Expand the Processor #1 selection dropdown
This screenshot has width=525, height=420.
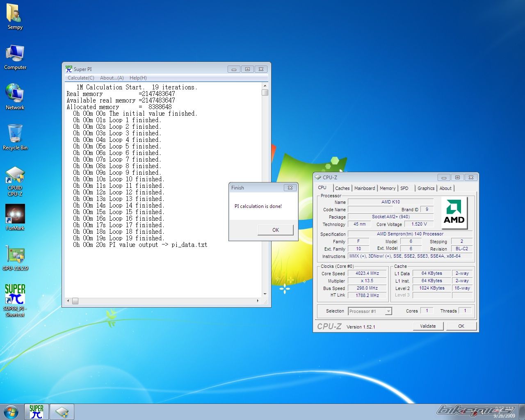click(x=388, y=311)
